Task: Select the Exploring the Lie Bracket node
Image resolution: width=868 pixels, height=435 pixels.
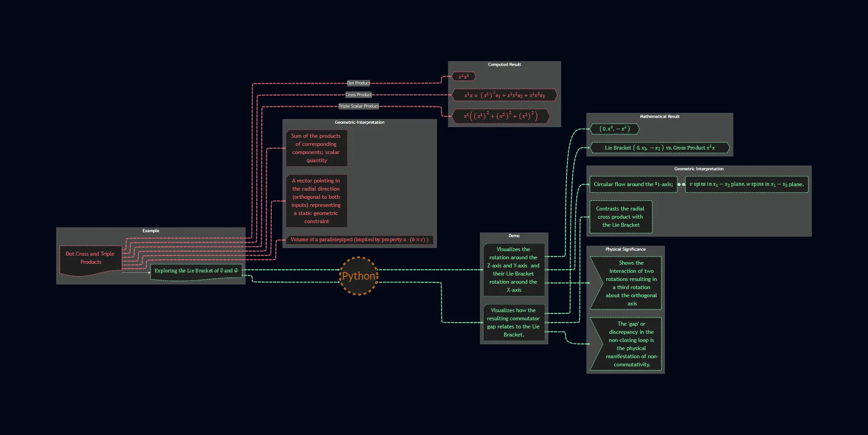Action: [x=196, y=271]
